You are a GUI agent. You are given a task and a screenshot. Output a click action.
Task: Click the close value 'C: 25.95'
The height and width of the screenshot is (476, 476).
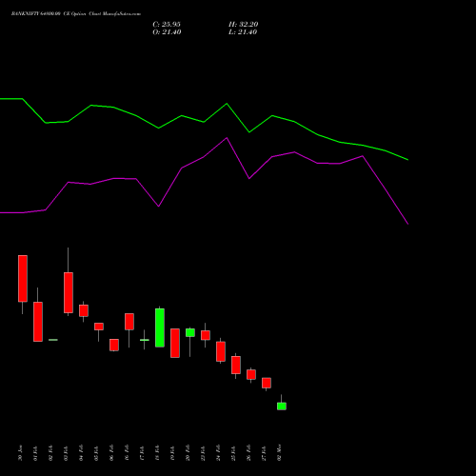click(x=167, y=25)
